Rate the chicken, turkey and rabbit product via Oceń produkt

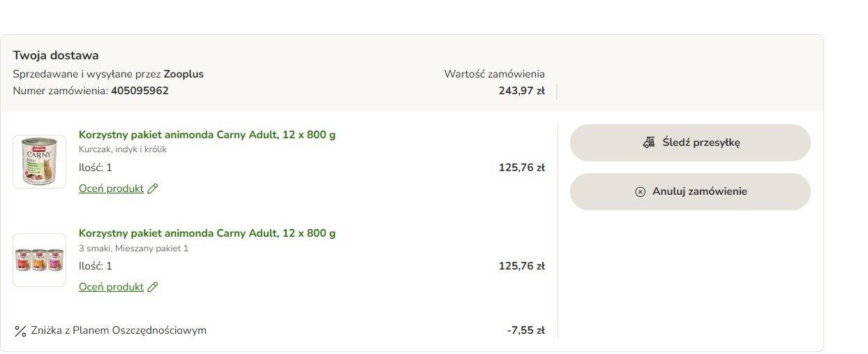pyautogui.click(x=111, y=189)
